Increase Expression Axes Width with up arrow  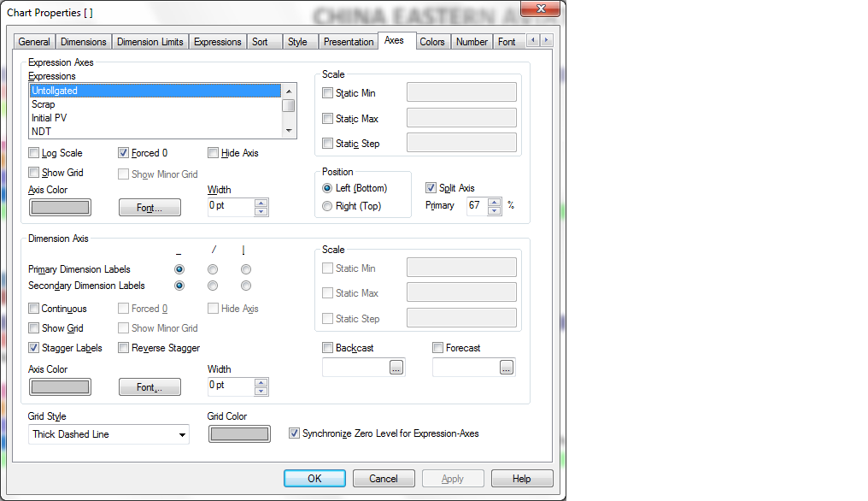[261, 203]
